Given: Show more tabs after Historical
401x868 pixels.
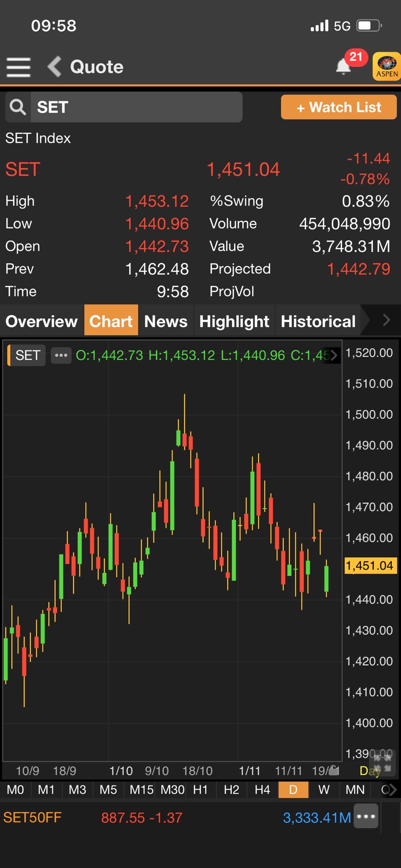Looking at the screenshot, I should tap(386, 320).
